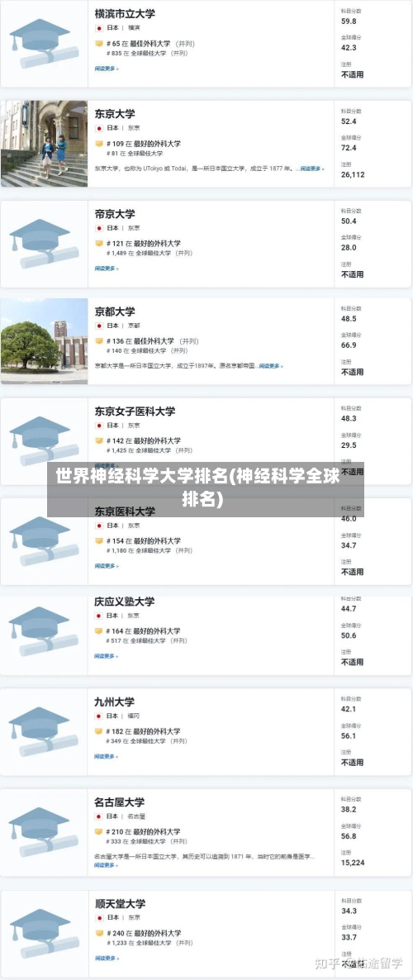The height and width of the screenshot is (980, 413).
Task: Click the graduation cap placeholder for 东京女子医科大学
Action: point(44,441)
